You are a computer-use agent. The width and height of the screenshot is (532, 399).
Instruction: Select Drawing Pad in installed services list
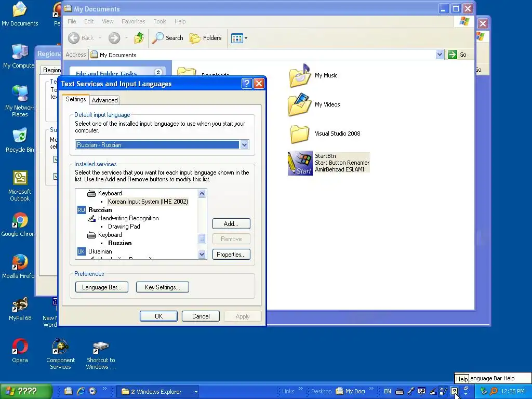[x=124, y=227]
